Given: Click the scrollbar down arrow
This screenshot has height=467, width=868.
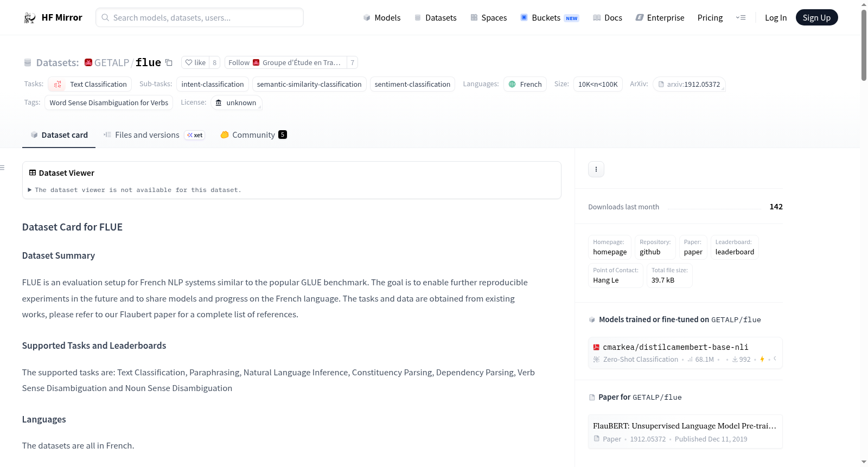Looking at the screenshot, I should point(864,462).
